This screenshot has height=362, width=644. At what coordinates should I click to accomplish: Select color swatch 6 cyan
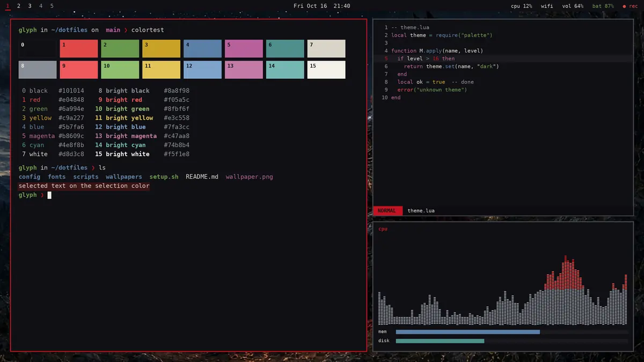coord(285,49)
